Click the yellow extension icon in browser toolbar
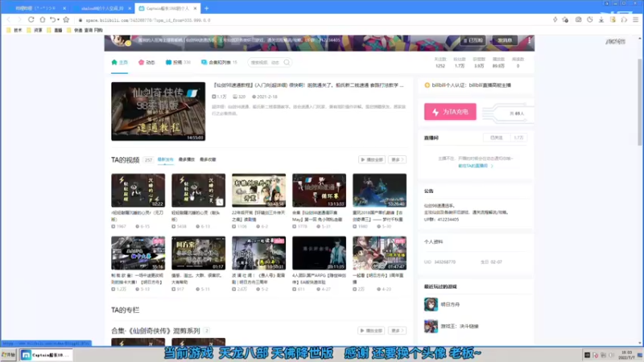Image resolution: width=644 pixels, height=362 pixels. pyautogui.click(x=613, y=19)
